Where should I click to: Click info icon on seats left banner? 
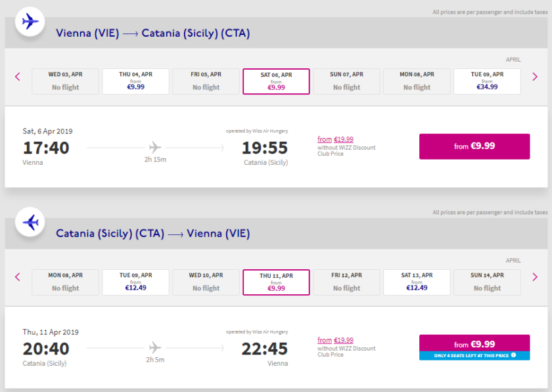(x=513, y=355)
